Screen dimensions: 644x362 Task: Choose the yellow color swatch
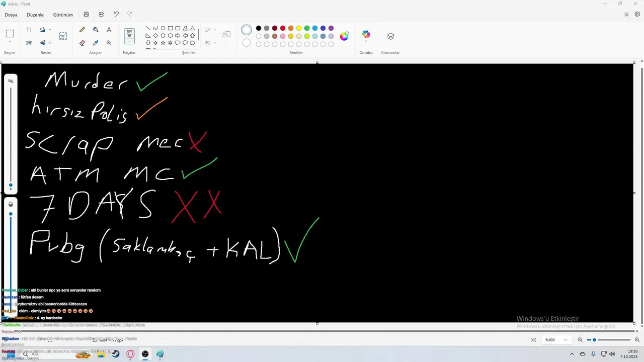pyautogui.click(x=299, y=28)
